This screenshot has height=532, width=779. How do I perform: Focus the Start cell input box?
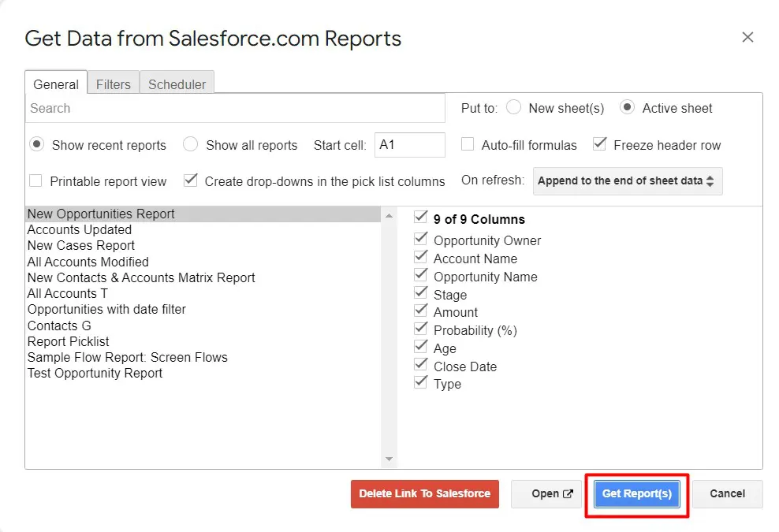[409, 145]
